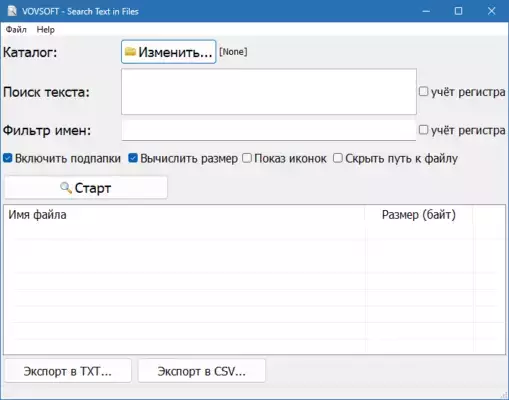Focus the Поиск текста text area

click(x=269, y=92)
